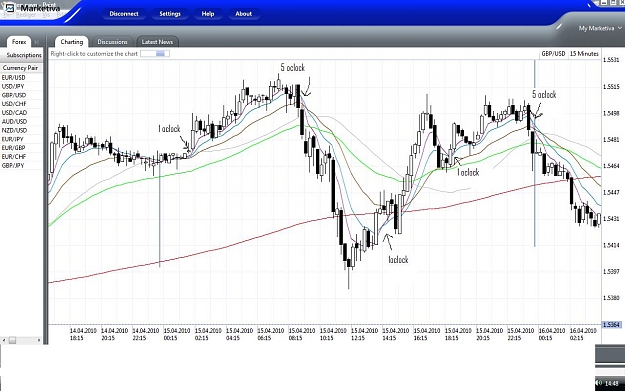Click the GBP/USD chart symbol label
Viewport: 625px width, 391px height.
[553, 53]
